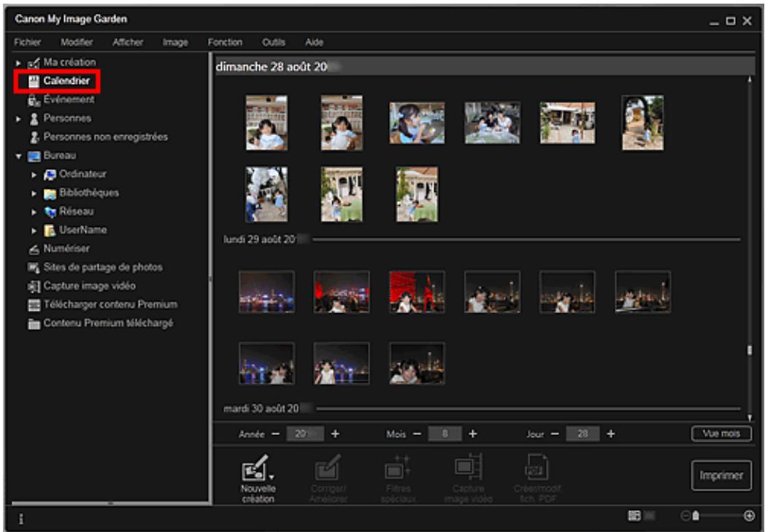Switch to Vue mois

point(720,433)
